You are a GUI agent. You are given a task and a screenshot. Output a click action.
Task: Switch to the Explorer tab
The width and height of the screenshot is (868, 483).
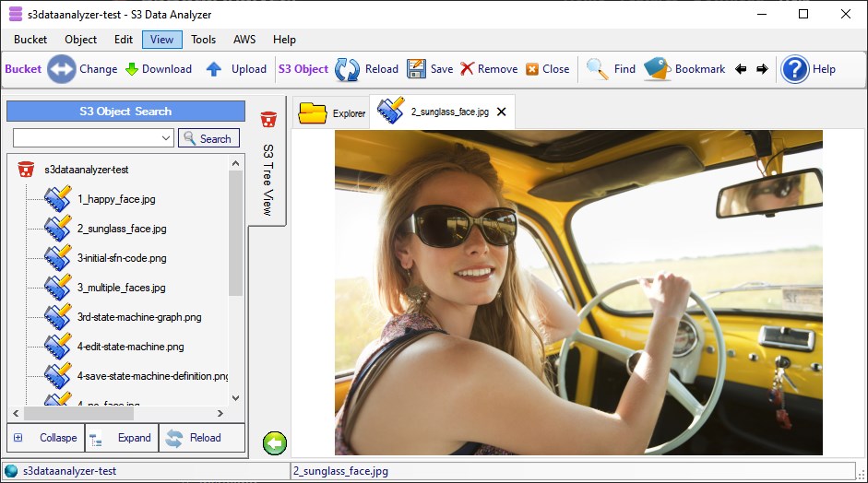click(x=332, y=113)
